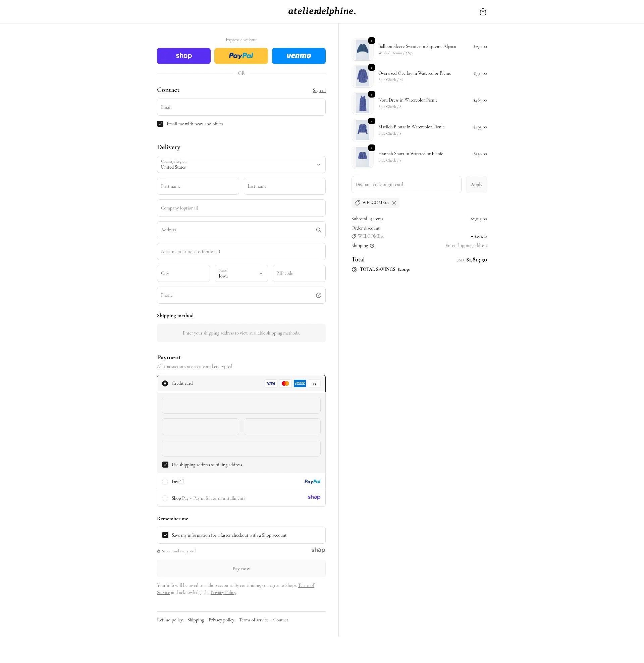Click the Discount code or gift card field
644x663 pixels.
click(x=406, y=185)
